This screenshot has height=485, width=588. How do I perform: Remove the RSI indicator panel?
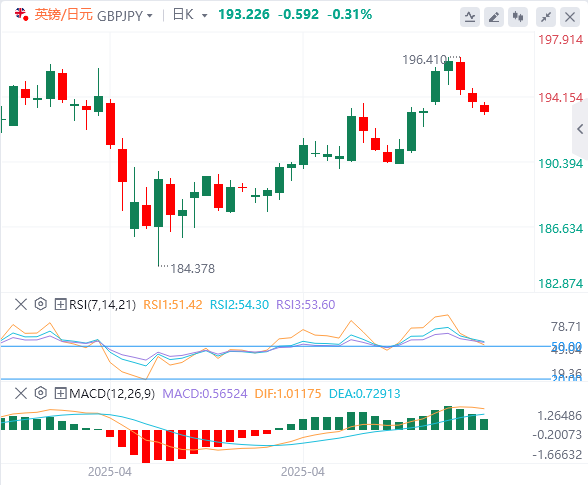tap(21, 304)
